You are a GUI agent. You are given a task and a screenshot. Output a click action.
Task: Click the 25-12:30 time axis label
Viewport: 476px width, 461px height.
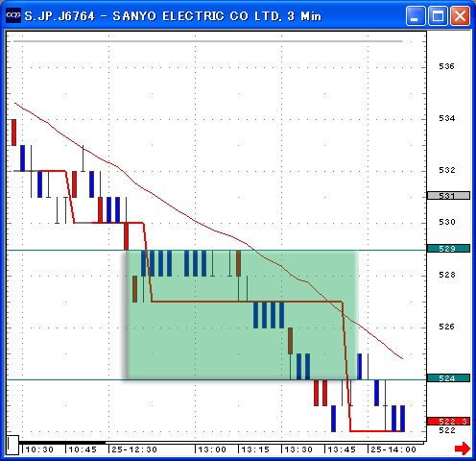pos(134,449)
